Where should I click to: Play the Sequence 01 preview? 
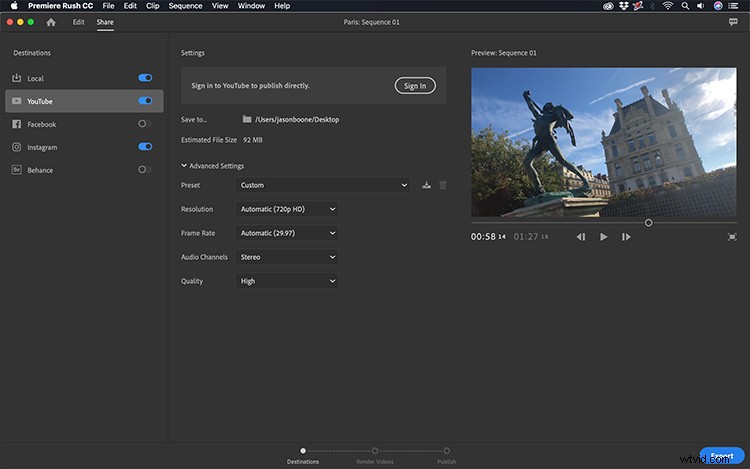coord(604,237)
